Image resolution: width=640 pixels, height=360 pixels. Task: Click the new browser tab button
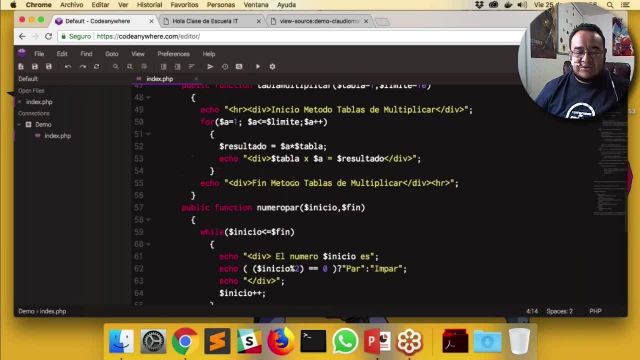382,21
